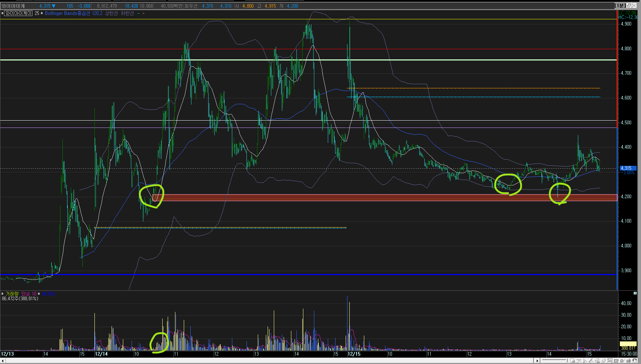This screenshot has width=641, height=364.
Task: Click the 40,500백만 trading value text
Action: pyautogui.click(x=171, y=6)
